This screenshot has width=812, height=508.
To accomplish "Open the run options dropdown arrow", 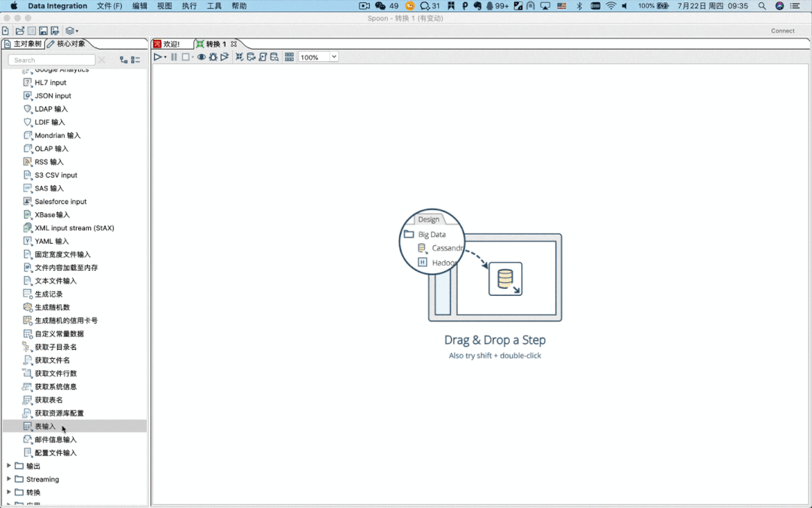I will tap(165, 57).
